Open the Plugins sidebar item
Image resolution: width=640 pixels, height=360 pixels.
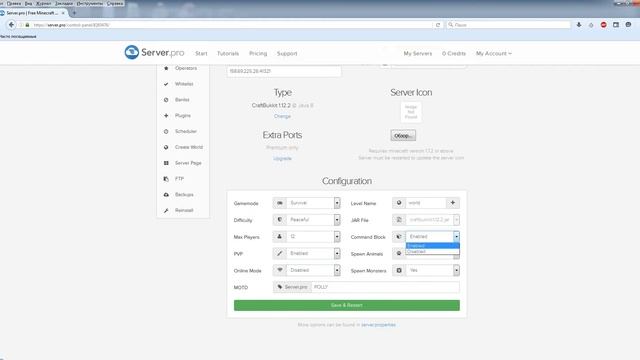pos(183,116)
